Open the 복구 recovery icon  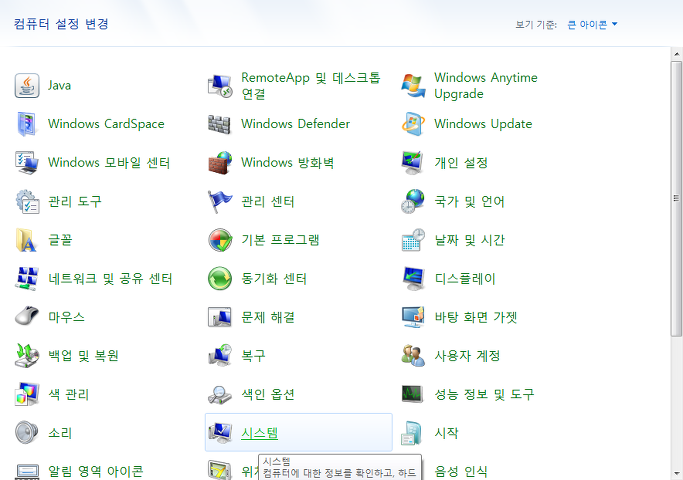(220, 356)
